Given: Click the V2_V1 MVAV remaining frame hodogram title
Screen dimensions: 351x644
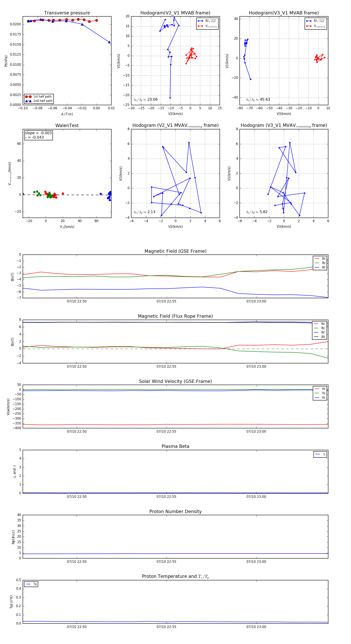Looking at the screenshot, I should click(x=175, y=125).
